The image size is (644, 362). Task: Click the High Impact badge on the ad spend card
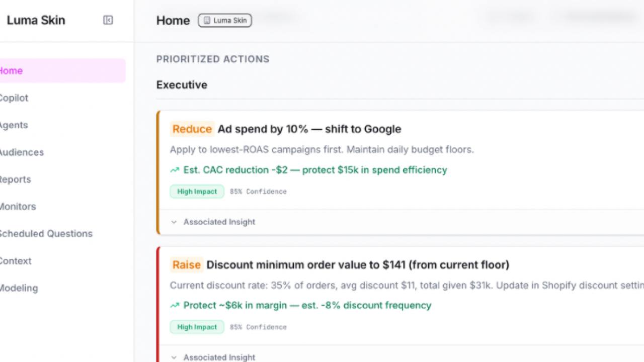[x=197, y=192]
